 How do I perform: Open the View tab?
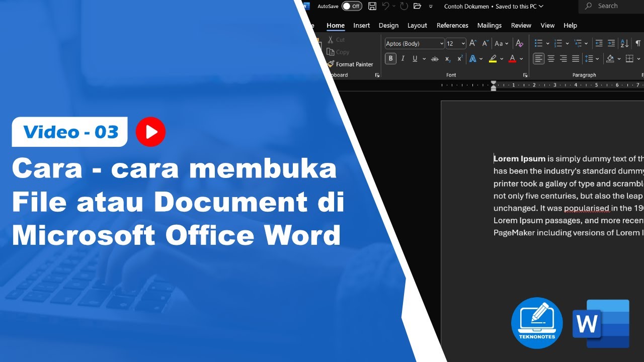[x=547, y=25]
